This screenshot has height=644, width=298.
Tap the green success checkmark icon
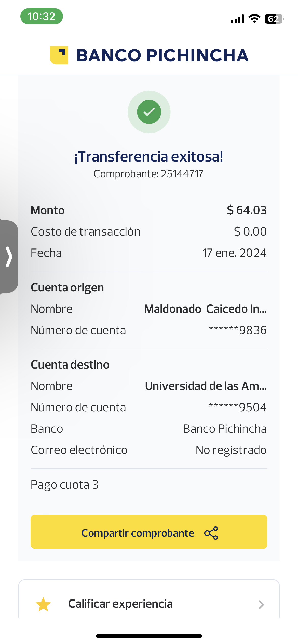[149, 112]
